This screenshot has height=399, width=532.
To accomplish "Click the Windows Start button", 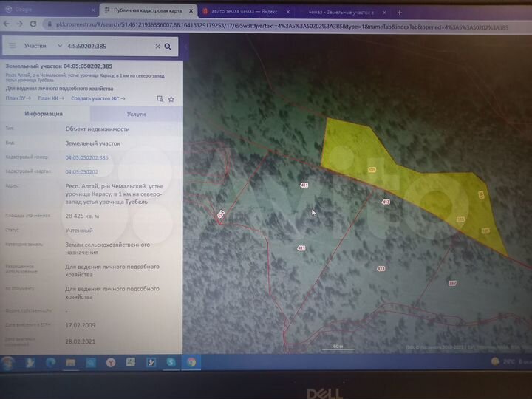I will coord(8,362).
